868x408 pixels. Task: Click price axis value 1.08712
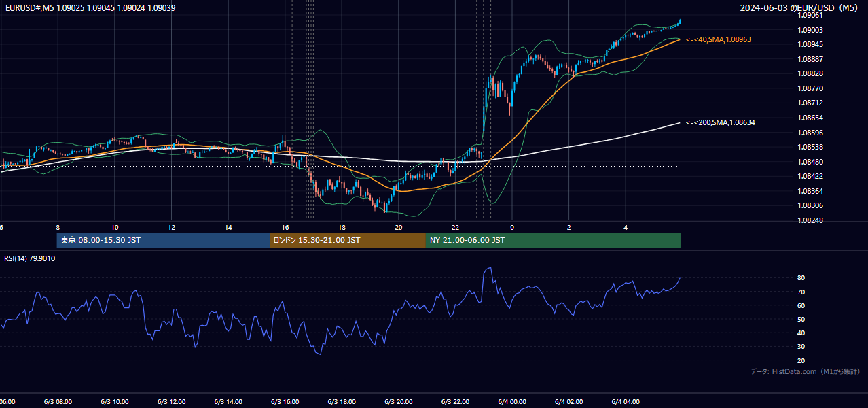click(810, 103)
